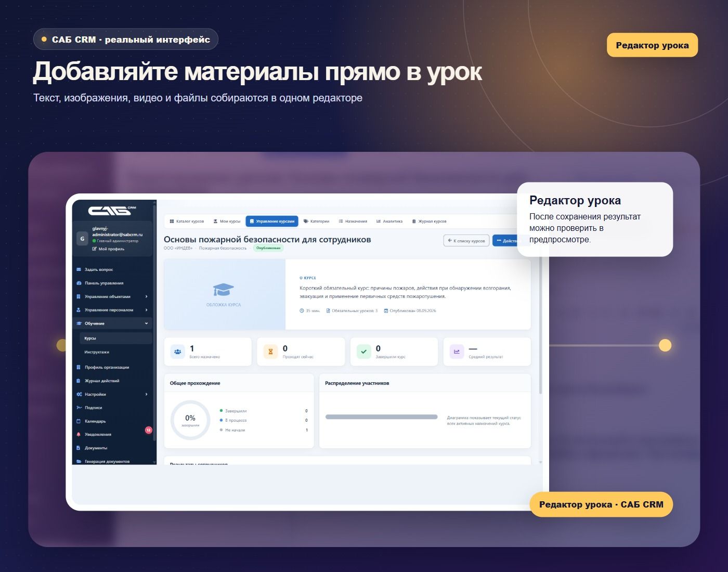Click the Пожарная безопасность category label
The width and height of the screenshot is (728, 572).
point(223,248)
